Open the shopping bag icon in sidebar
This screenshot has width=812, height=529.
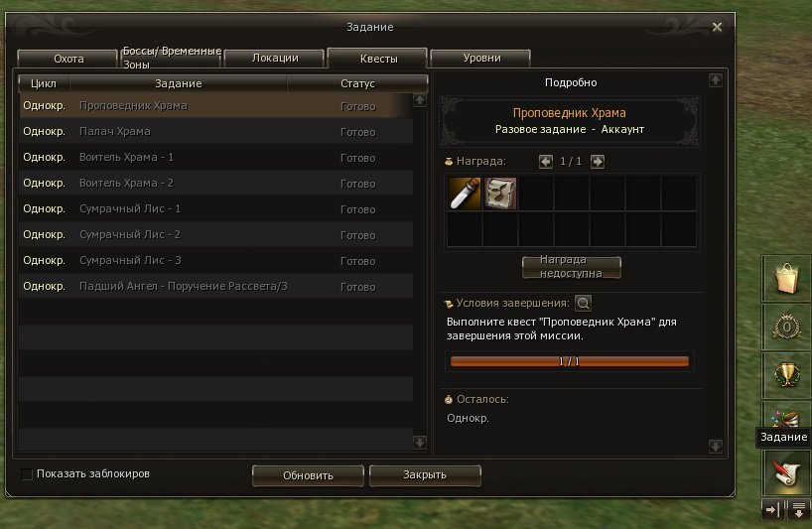(x=786, y=278)
